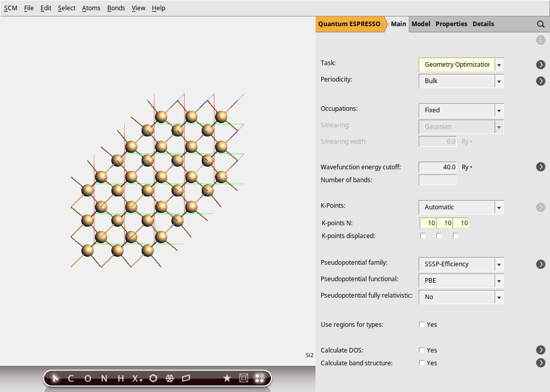This screenshot has height=392, width=550.
Task: Open the Bonds menu
Action: pyautogui.click(x=116, y=8)
